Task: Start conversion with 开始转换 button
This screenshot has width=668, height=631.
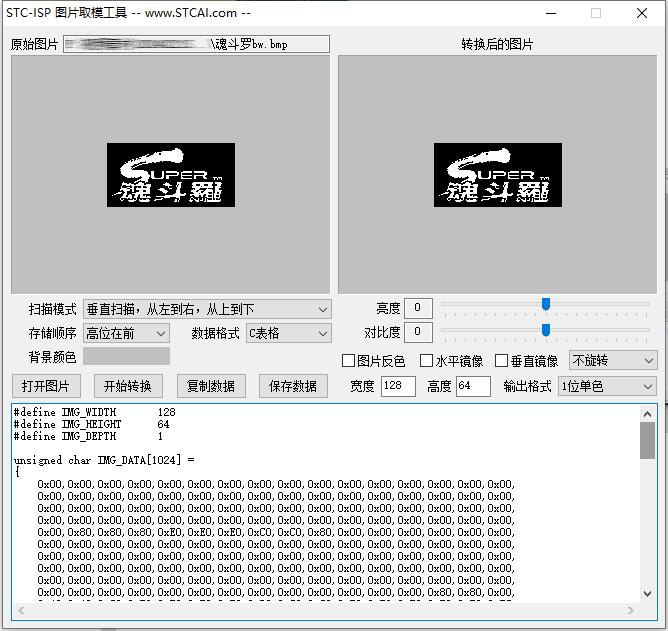Action: [x=128, y=386]
